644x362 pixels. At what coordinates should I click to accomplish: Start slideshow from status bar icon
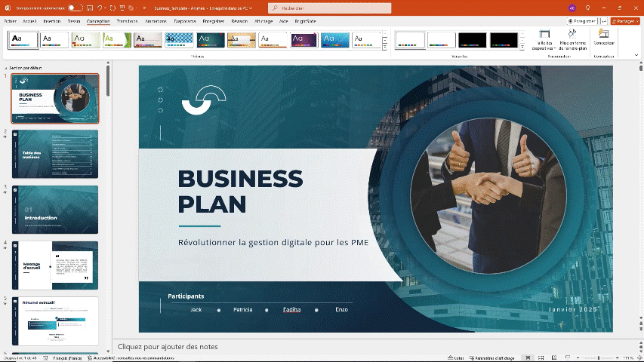tap(566, 357)
